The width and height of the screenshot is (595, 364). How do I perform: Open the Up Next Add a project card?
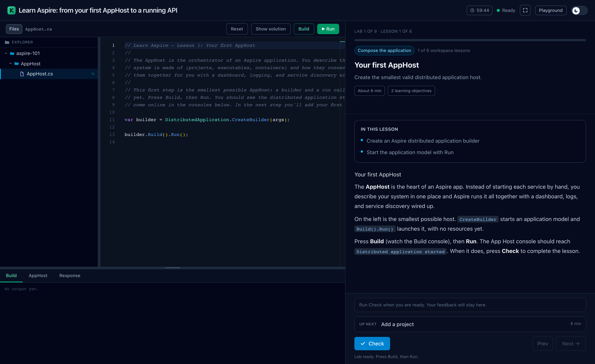pos(470,324)
